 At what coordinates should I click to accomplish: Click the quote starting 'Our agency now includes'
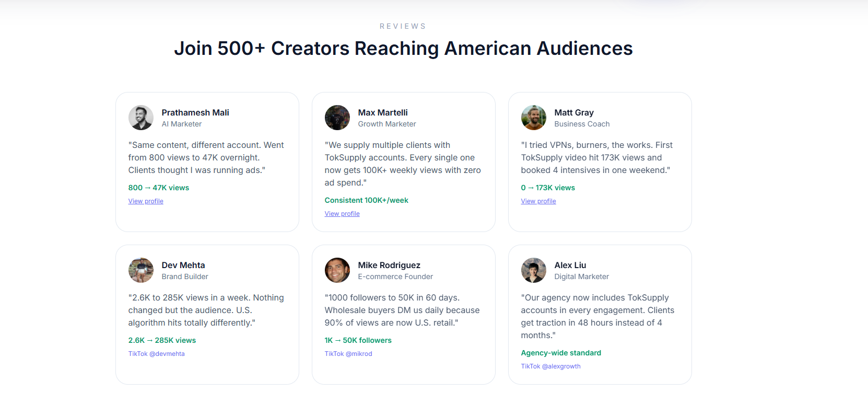(x=598, y=316)
